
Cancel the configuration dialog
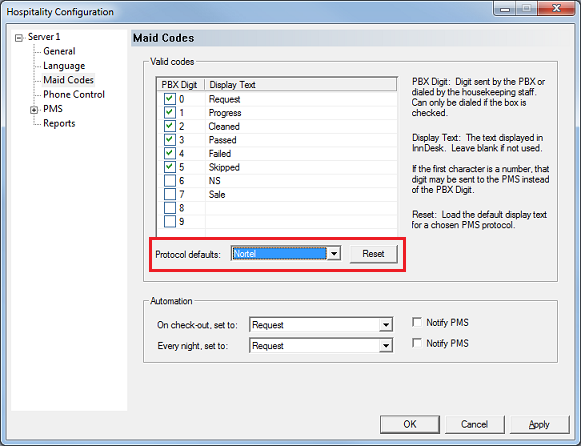click(x=475, y=424)
